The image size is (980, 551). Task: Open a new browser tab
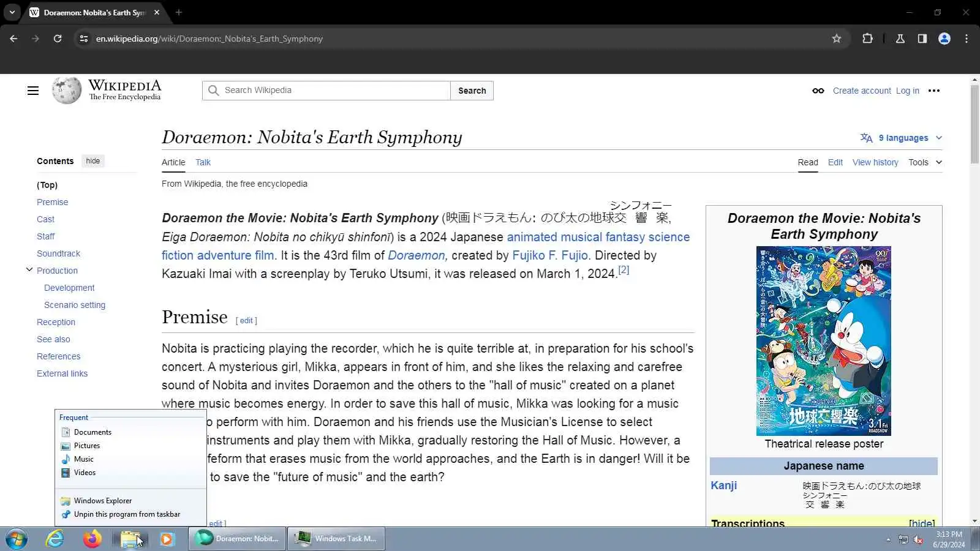(179, 12)
